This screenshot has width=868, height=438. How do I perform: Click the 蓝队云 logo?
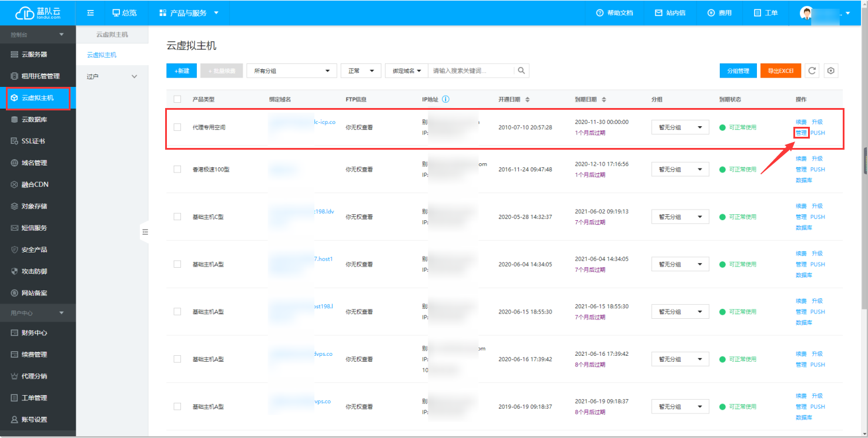(38, 13)
